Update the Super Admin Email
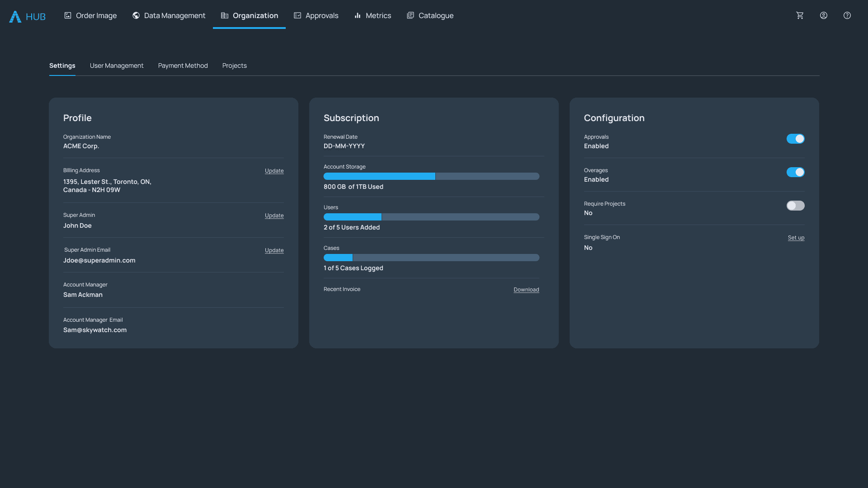Screen dimensions: 868x488 tap(274, 250)
